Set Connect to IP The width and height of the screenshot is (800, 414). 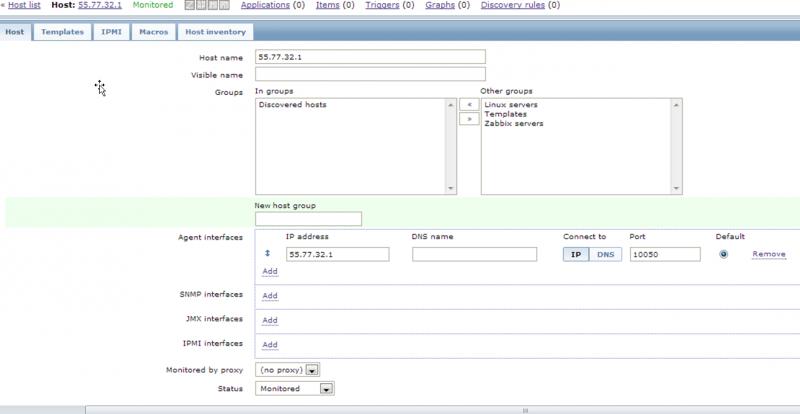[x=576, y=254]
